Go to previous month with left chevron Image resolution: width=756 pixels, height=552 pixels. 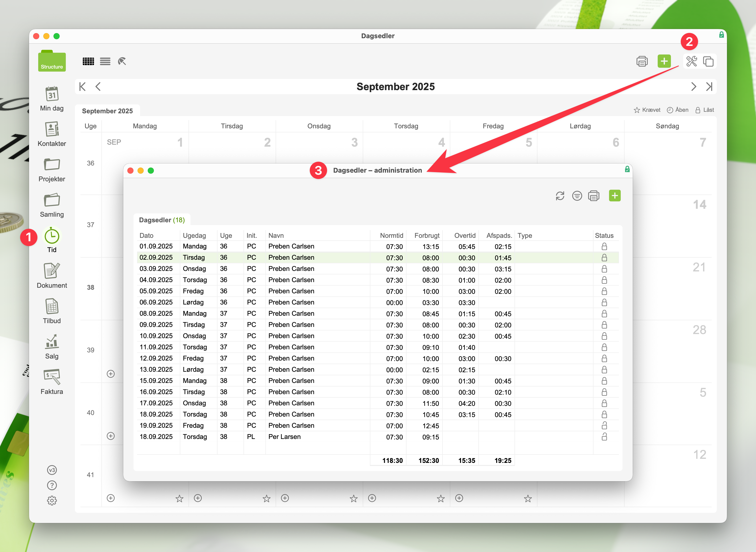click(98, 87)
